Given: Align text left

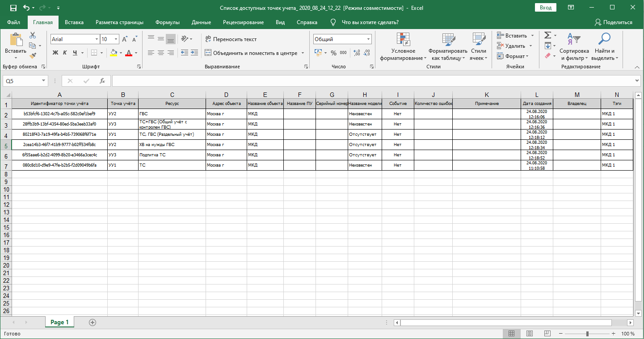Looking at the screenshot, I should click(x=151, y=53).
